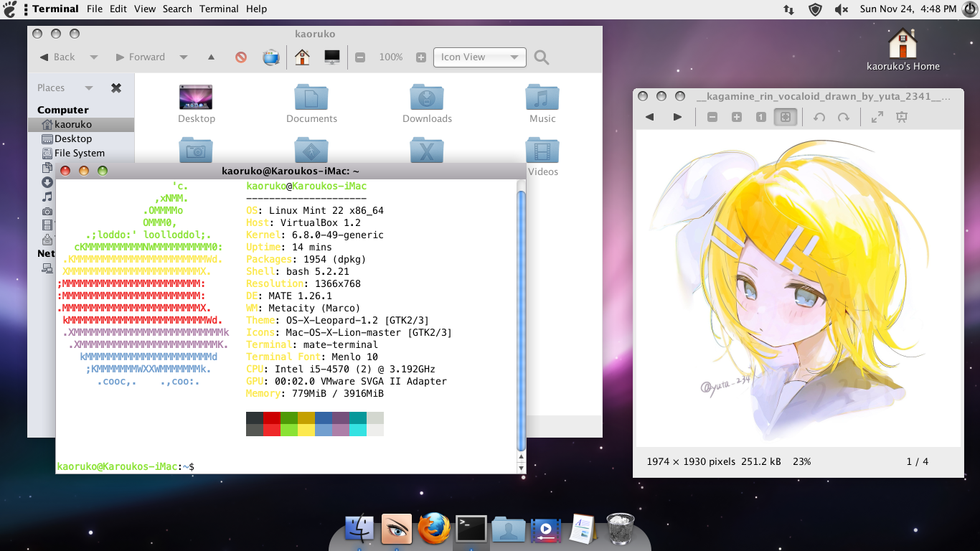Toggle best-fit zoom in image viewer
This screenshot has width=980, height=551.
click(786, 117)
